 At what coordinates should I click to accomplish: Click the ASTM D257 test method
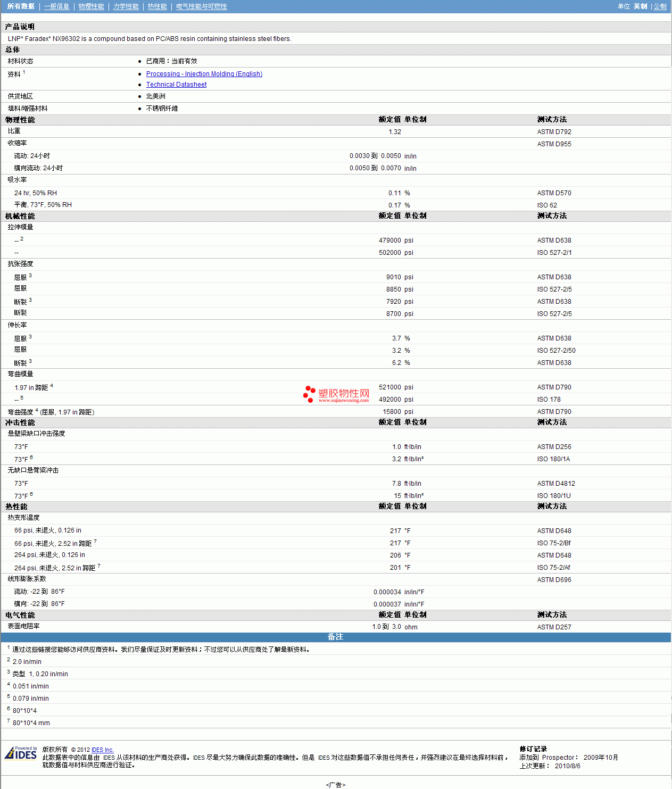(x=554, y=627)
